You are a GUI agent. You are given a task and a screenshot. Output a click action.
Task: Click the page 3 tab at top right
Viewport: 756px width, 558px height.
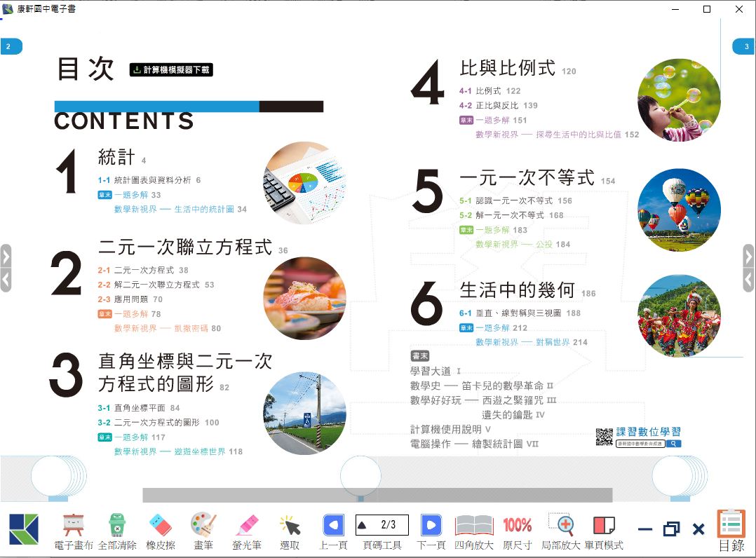tap(743, 47)
